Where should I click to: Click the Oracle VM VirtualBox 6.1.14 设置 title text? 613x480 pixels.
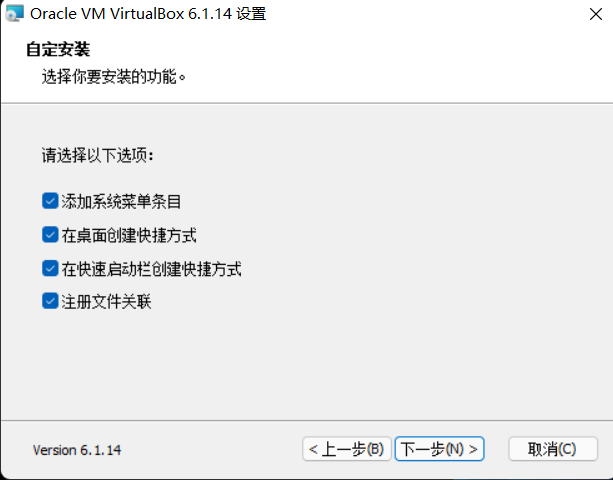(148, 14)
